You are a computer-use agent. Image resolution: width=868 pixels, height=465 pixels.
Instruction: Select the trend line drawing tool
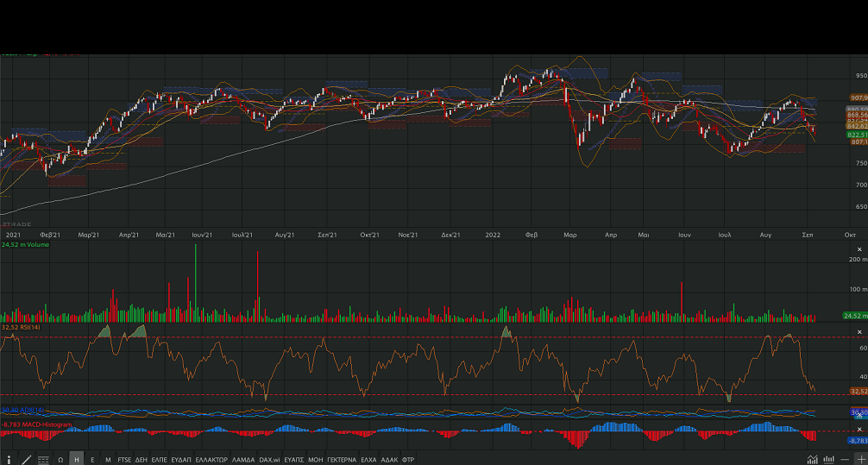click(26, 459)
